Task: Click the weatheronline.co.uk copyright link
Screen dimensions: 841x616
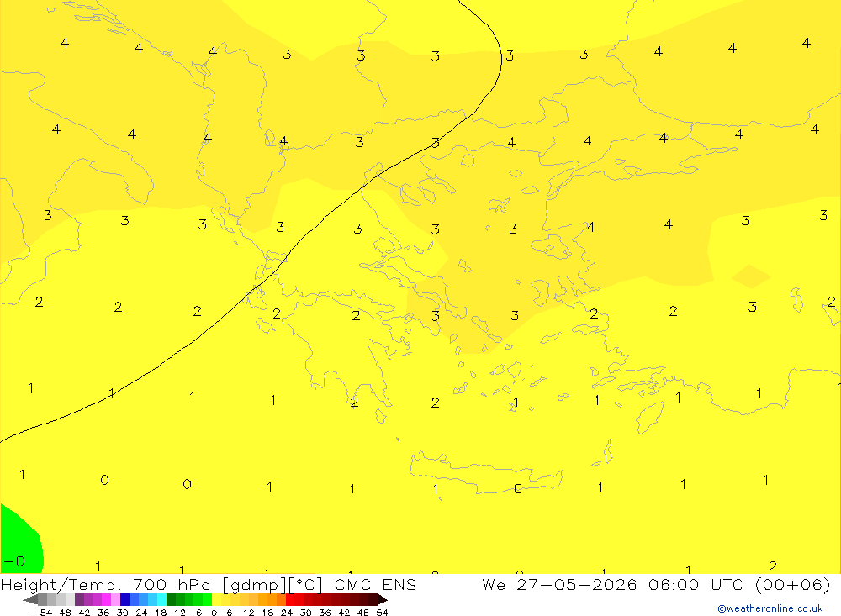Action: [x=770, y=608]
